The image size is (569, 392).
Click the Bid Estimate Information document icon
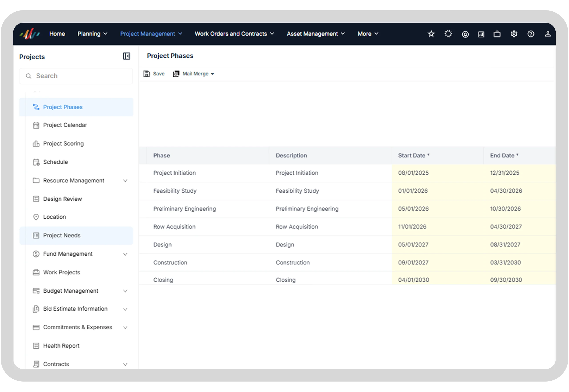coord(36,309)
